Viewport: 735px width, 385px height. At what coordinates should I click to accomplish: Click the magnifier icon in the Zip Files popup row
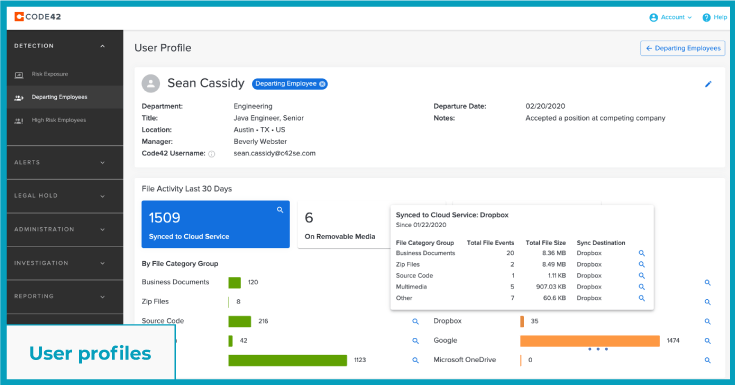coord(642,264)
